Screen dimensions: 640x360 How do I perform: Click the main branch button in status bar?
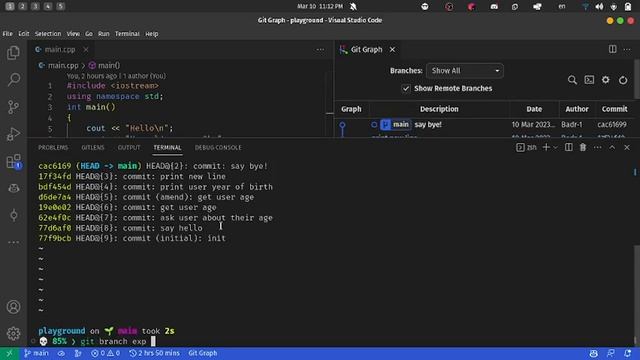click(36, 353)
